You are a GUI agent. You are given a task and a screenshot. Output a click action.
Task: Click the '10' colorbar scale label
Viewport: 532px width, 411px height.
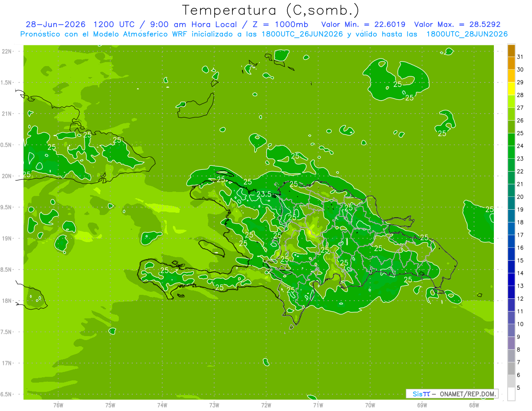pos(520,324)
